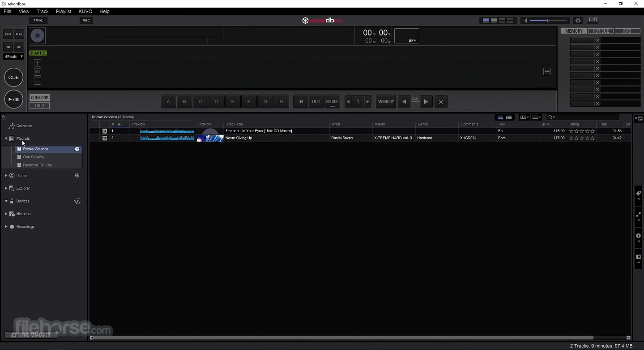The image size is (644, 350).
Task: Switch to the INFO tab
Action: click(x=627, y=31)
